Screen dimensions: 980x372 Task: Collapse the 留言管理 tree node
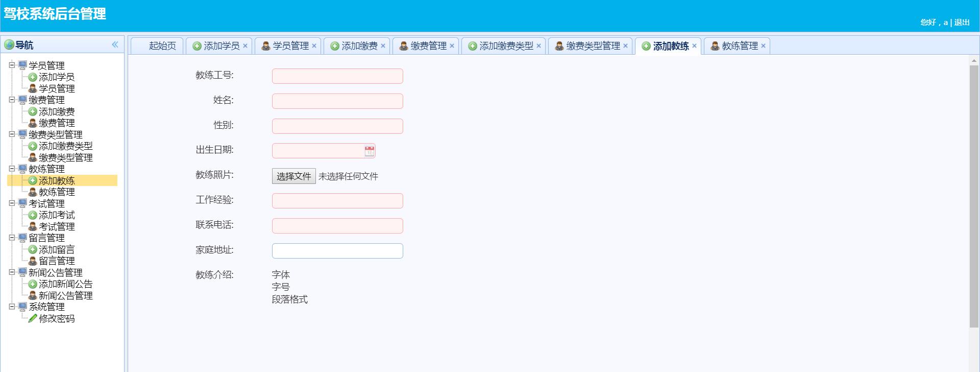pos(12,238)
